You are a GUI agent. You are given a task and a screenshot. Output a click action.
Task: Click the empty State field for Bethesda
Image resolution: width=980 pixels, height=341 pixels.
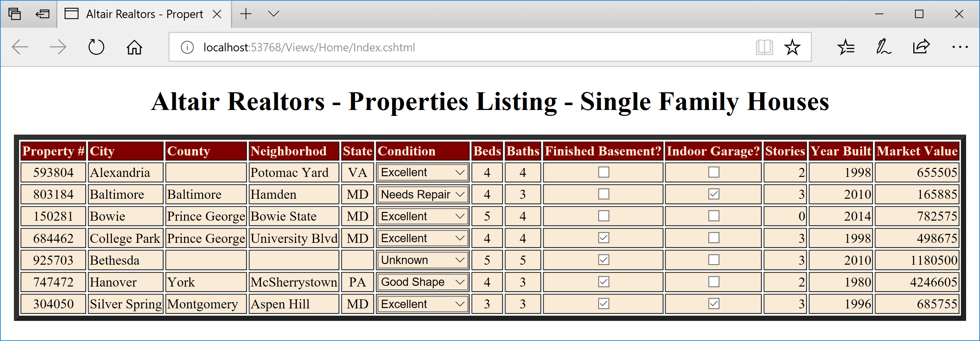pyautogui.click(x=357, y=260)
